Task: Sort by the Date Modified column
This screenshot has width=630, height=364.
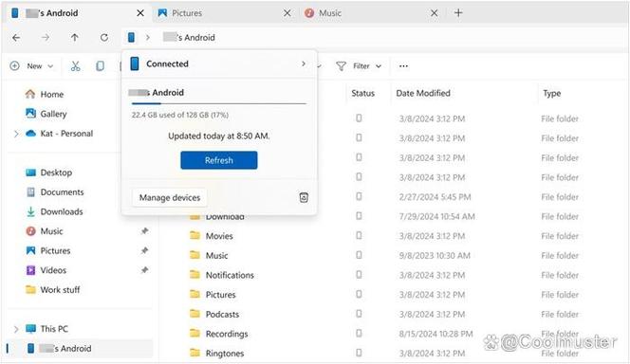Action: pyautogui.click(x=423, y=94)
